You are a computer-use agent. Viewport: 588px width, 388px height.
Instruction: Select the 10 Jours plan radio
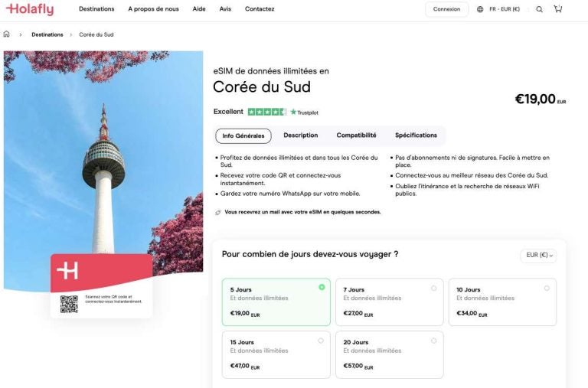(x=547, y=289)
